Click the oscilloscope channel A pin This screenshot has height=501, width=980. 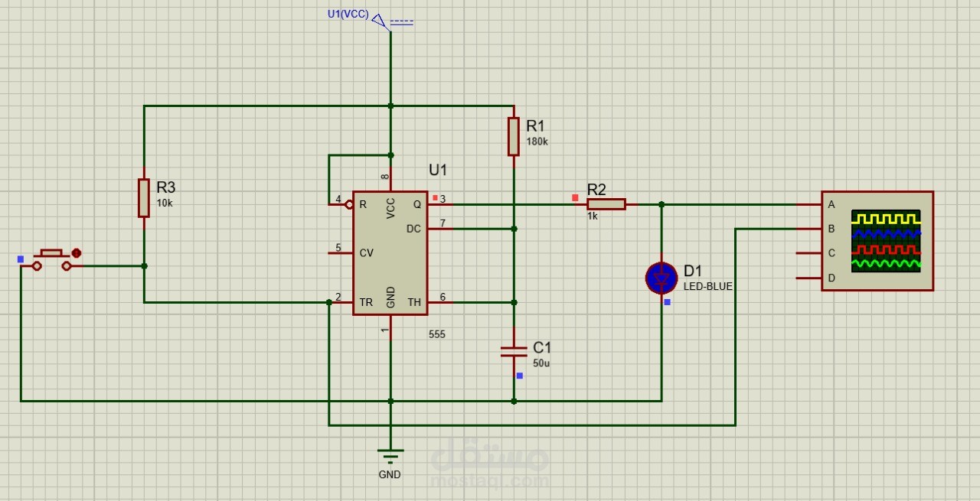[x=808, y=204]
